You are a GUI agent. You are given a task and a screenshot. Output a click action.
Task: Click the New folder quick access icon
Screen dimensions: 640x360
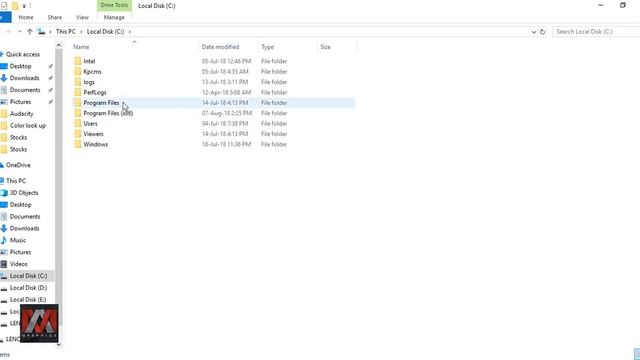(15, 6)
